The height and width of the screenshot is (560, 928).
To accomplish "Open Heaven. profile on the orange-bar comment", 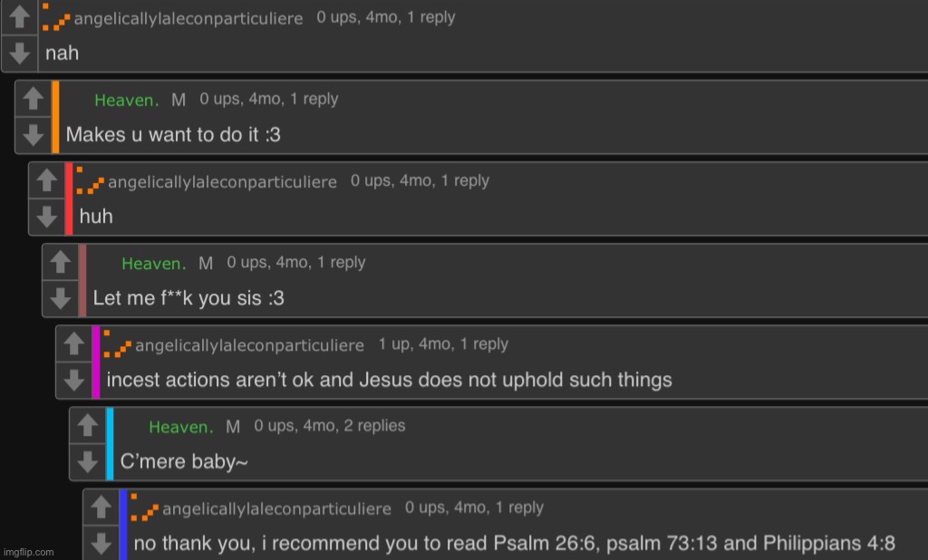I will coord(127,100).
